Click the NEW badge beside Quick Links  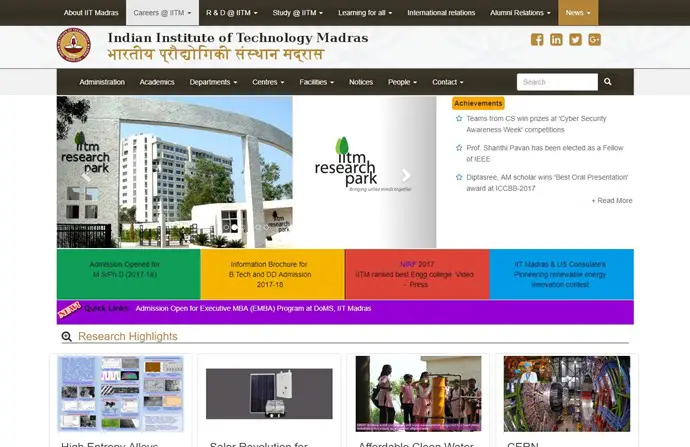(70, 309)
